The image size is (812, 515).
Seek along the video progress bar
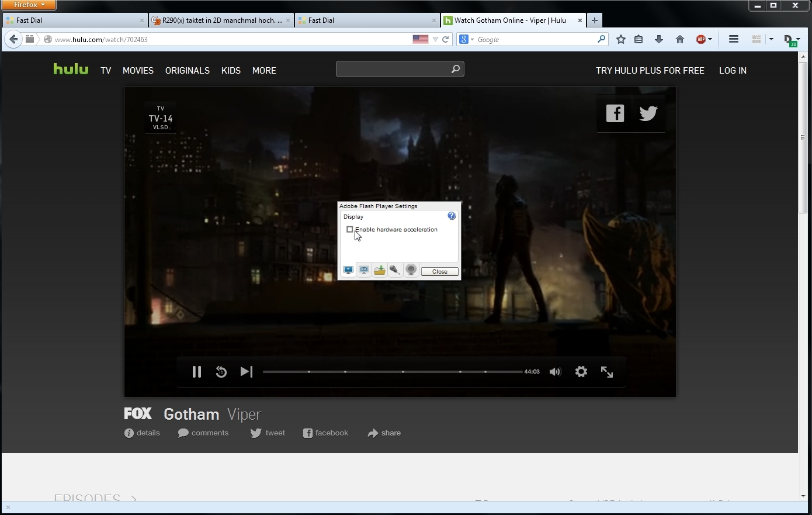click(x=393, y=372)
